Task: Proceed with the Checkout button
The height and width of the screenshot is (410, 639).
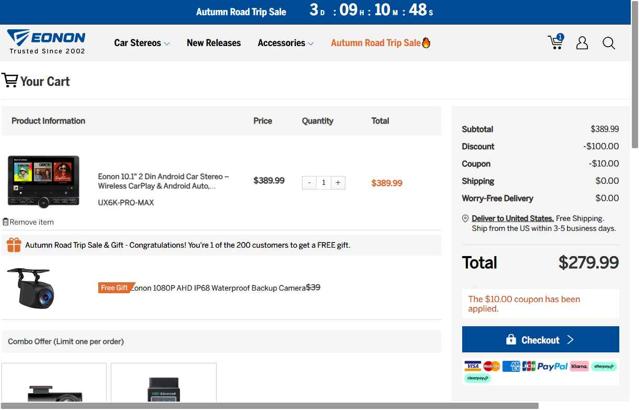Action: click(540, 339)
